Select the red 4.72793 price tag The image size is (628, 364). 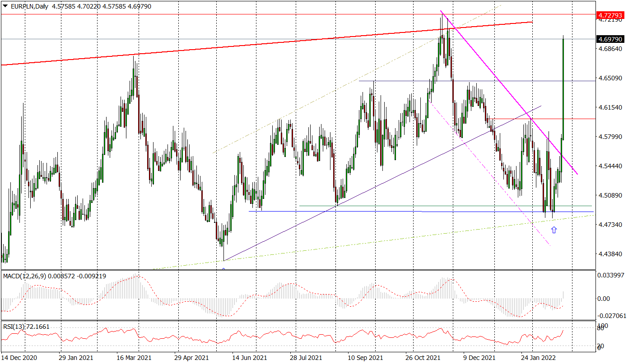click(610, 14)
